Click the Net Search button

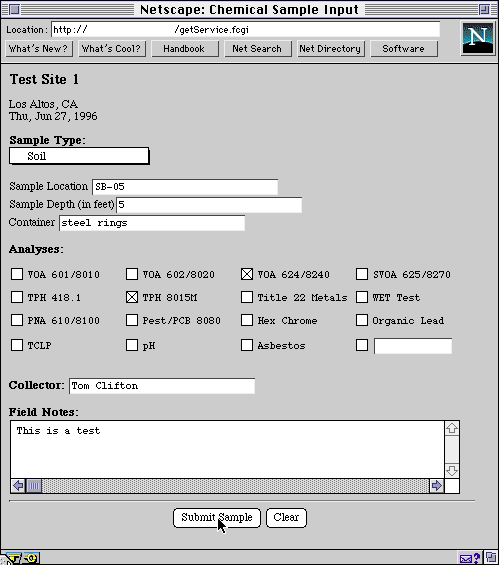click(257, 49)
